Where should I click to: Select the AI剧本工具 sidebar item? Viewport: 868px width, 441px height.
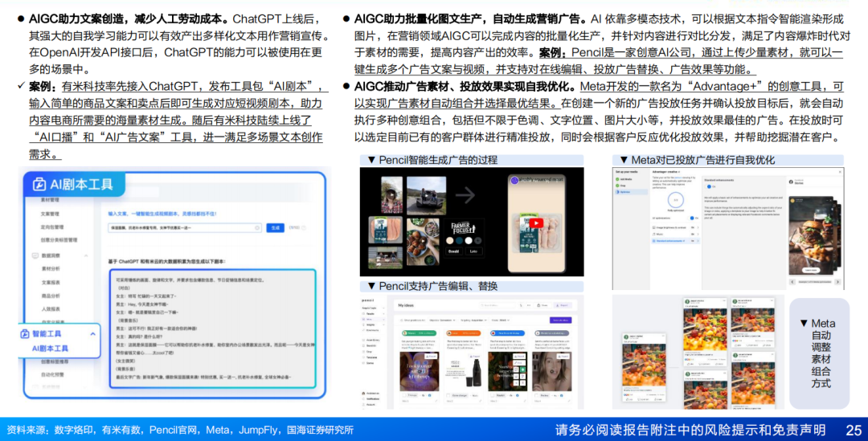[50, 349]
